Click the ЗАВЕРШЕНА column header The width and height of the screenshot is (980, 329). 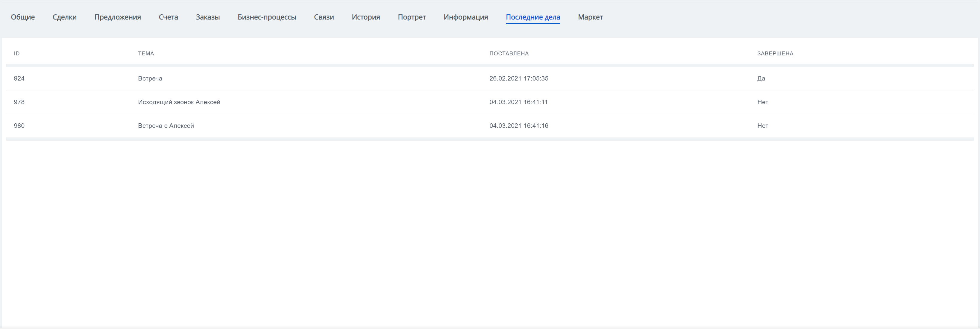(775, 54)
